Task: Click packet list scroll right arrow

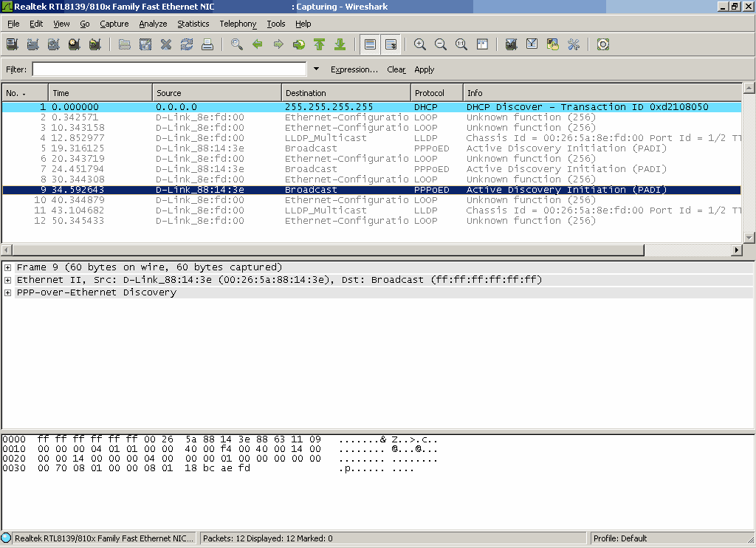Action: (x=736, y=250)
